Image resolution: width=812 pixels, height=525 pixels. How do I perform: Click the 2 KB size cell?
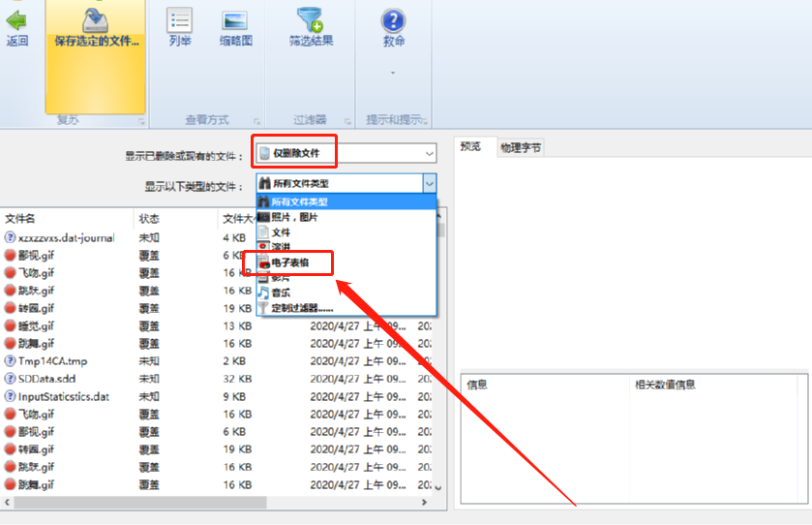coord(234,361)
